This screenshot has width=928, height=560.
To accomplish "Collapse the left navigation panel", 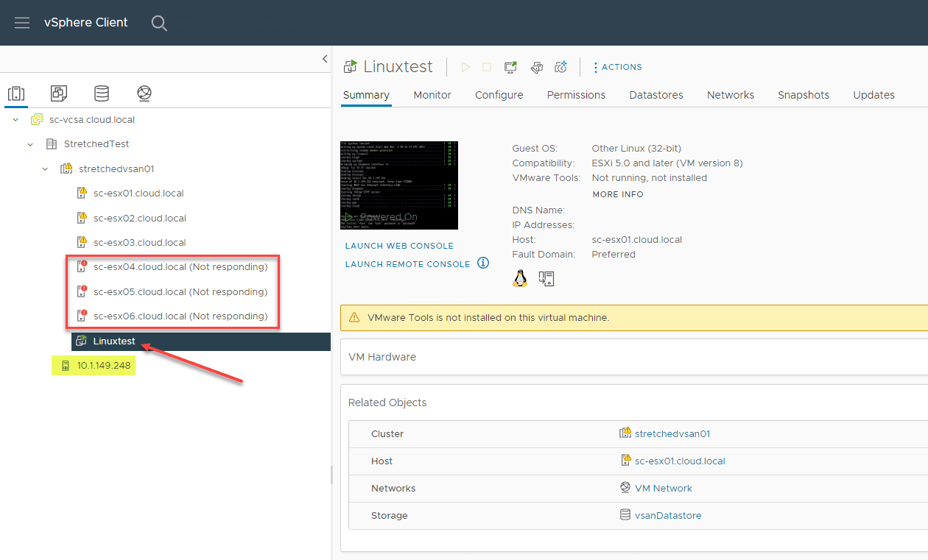I will 325,59.
